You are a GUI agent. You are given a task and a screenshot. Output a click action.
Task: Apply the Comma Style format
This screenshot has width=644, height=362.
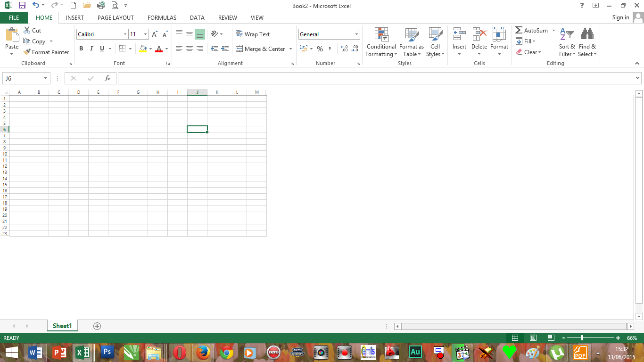330,49
